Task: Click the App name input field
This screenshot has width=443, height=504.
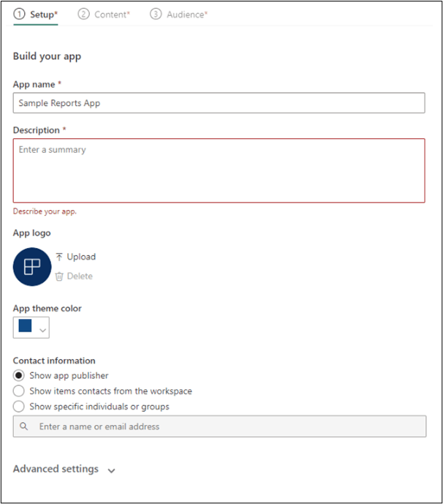Action: [219, 103]
